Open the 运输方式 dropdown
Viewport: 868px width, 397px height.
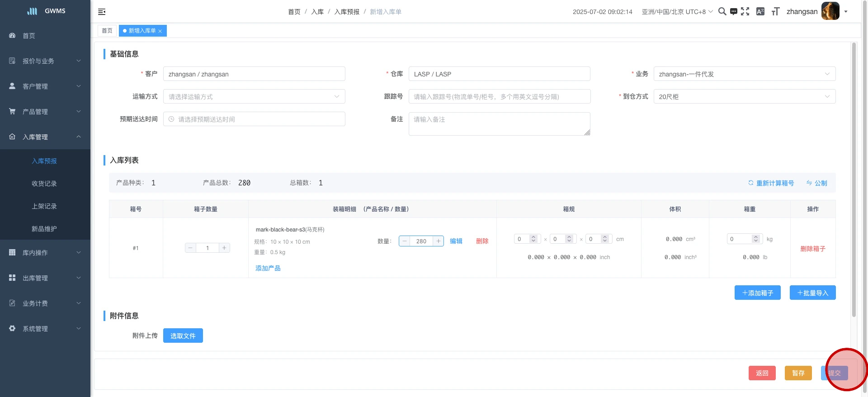tap(254, 97)
